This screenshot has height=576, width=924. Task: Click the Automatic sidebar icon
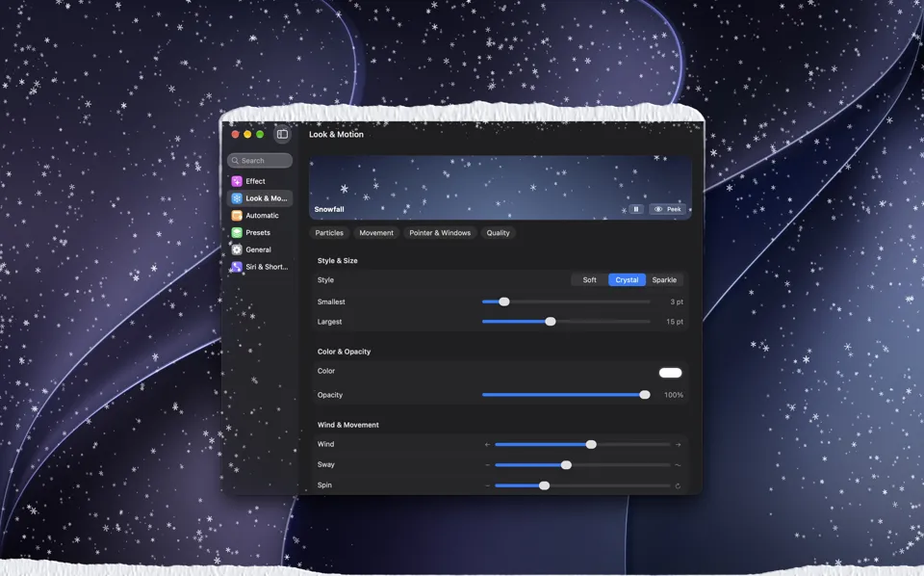tap(237, 215)
